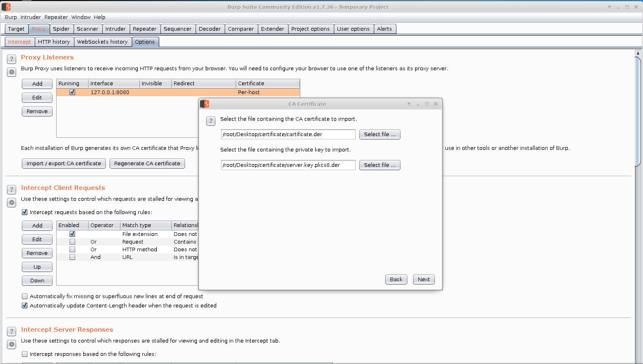This screenshot has width=643, height=364.
Task: Click Import / export CA certificate button
Action: (x=64, y=163)
